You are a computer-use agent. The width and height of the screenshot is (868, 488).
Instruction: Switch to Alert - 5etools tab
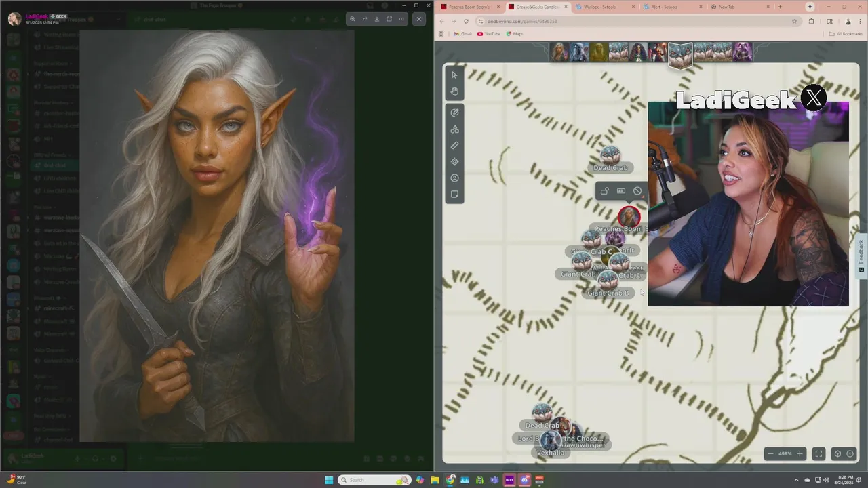tap(671, 7)
